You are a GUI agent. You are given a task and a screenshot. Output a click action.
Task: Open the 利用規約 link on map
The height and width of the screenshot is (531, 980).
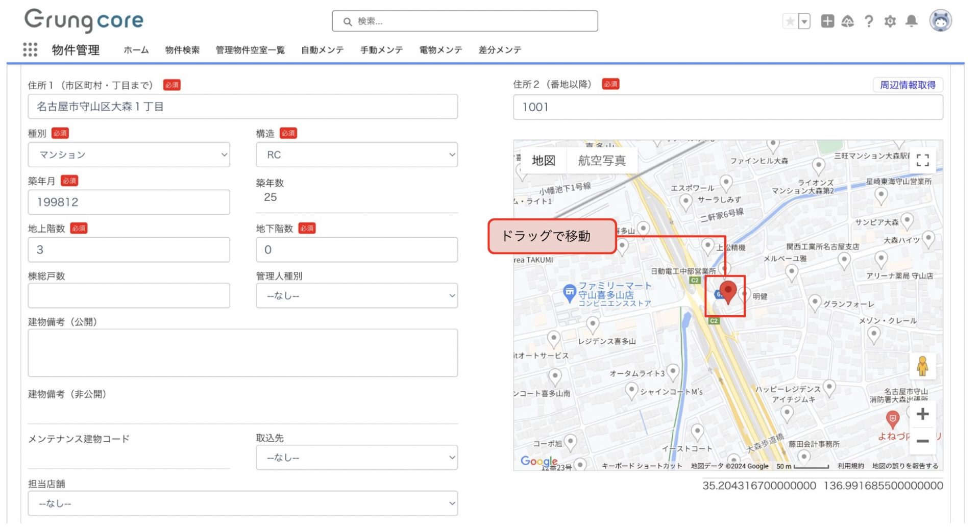850,466
